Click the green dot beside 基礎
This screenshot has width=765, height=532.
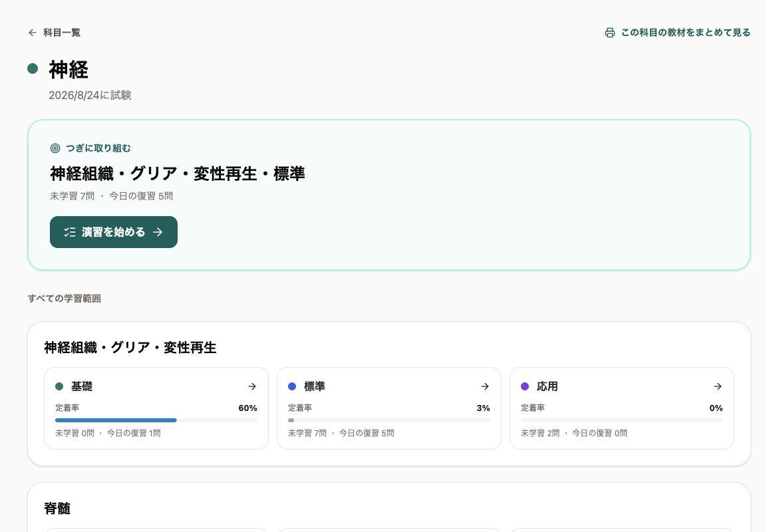pos(59,386)
